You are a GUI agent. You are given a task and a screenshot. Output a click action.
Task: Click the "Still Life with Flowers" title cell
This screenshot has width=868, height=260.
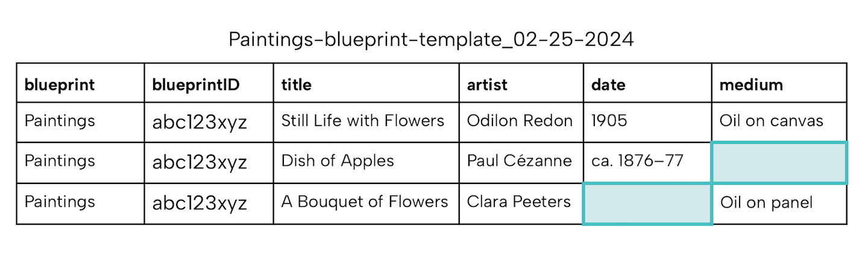363,121
